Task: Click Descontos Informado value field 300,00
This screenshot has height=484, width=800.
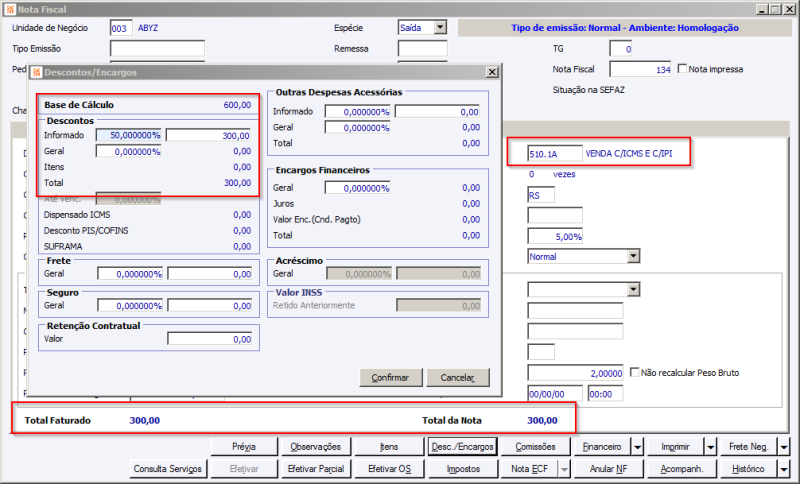Action: point(209,135)
